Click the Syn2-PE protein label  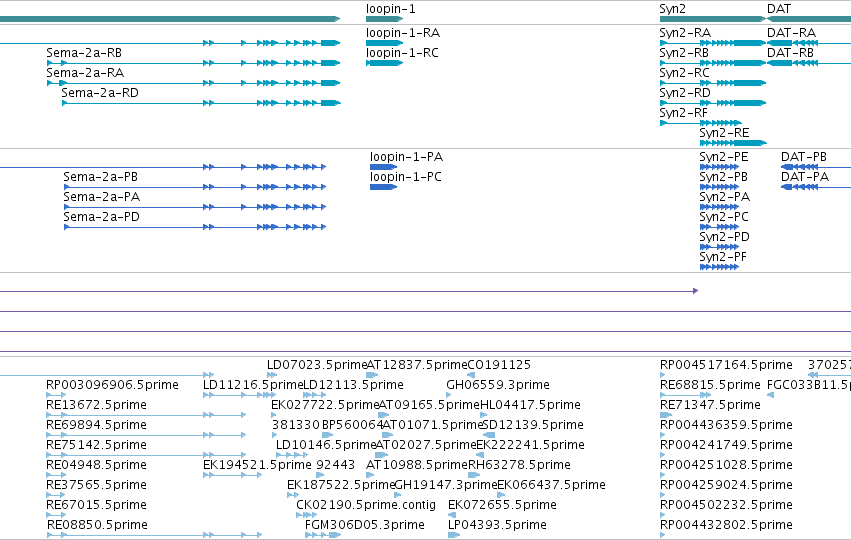[723, 157]
